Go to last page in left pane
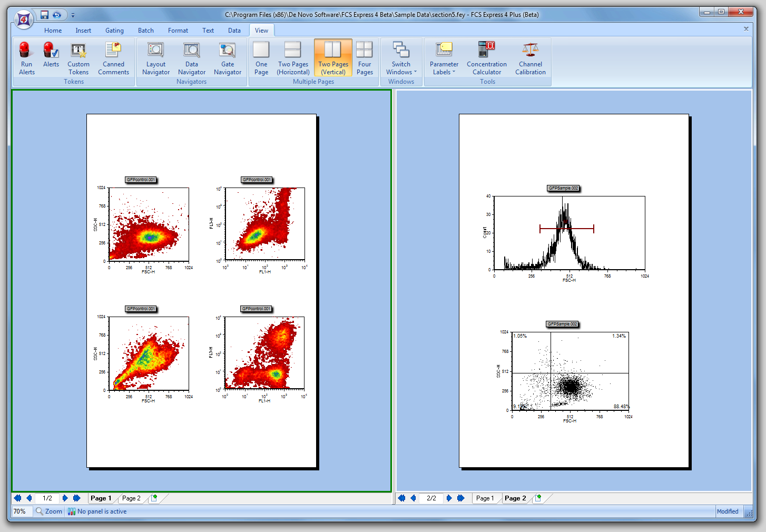Viewport: 766px width, 532px height. (76, 498)
